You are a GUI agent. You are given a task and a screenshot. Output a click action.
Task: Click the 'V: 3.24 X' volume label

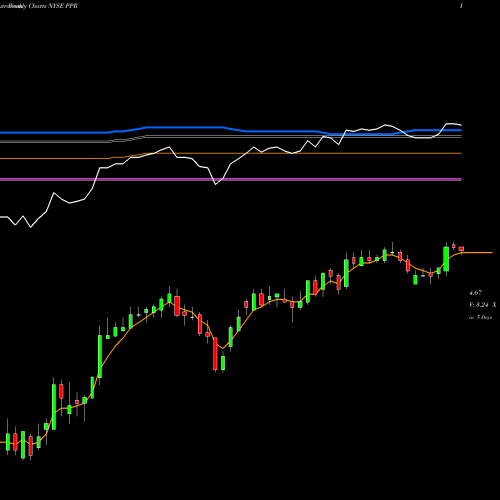pyautogui.click(x=482, y=305)
